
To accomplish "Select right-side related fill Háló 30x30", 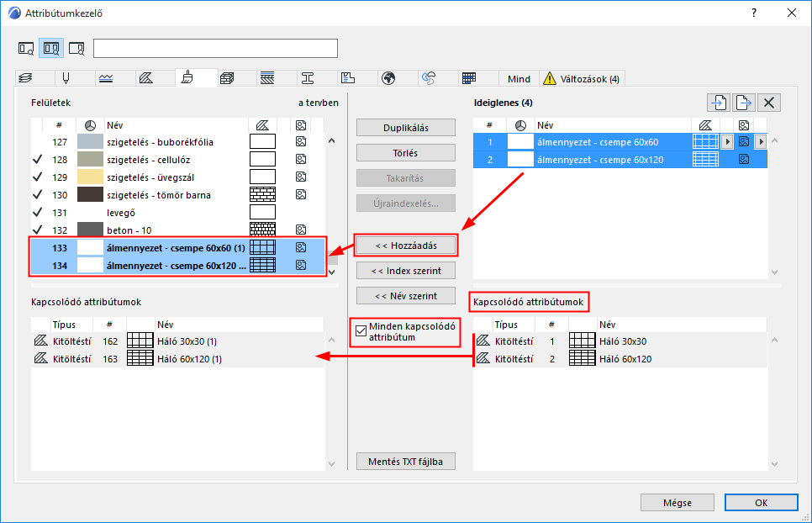I will (x=620, y=341).
